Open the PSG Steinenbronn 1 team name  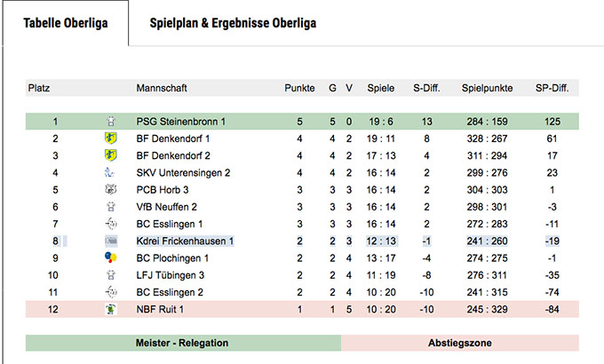click(180, 122)
